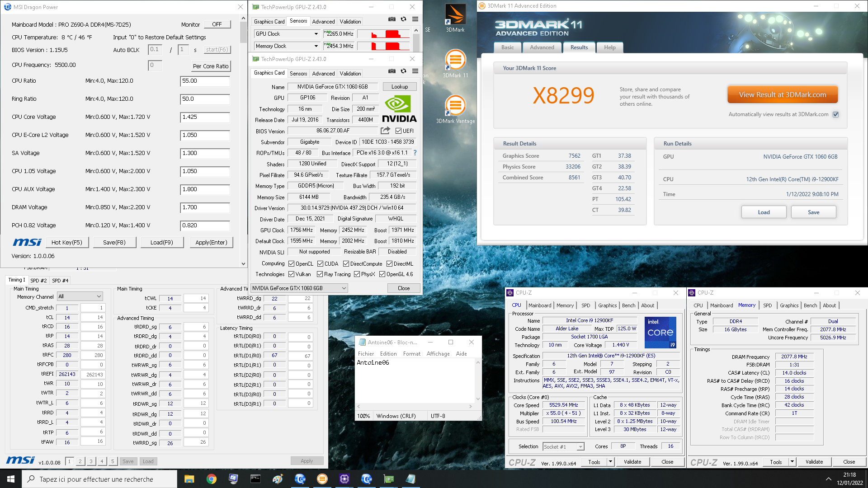Click the Windows taskbar search box
Image resolution: width=868 pixels, height=488 pixels.
pos(99,479)
